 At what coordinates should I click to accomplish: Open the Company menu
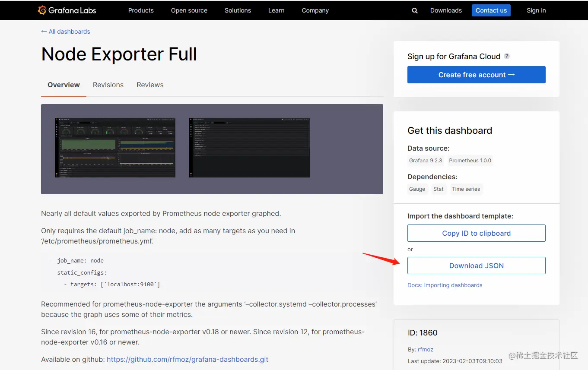pyautogui.click(x=315, y=10)
